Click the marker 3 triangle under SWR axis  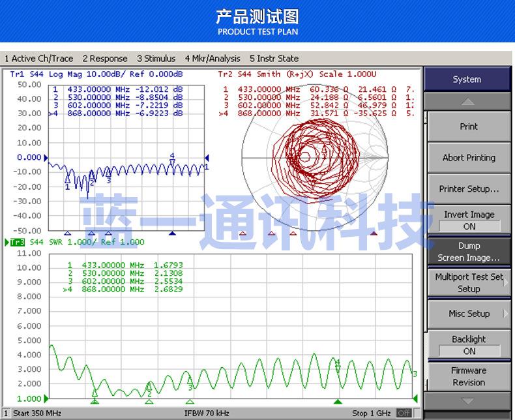tap(190, 402)
